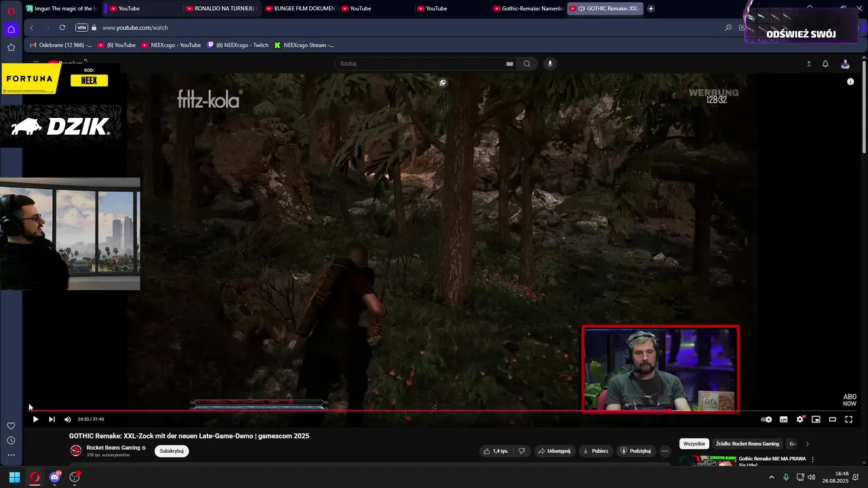
Task: Open the on-screen keyboard in search
Action: pos(509,64)
